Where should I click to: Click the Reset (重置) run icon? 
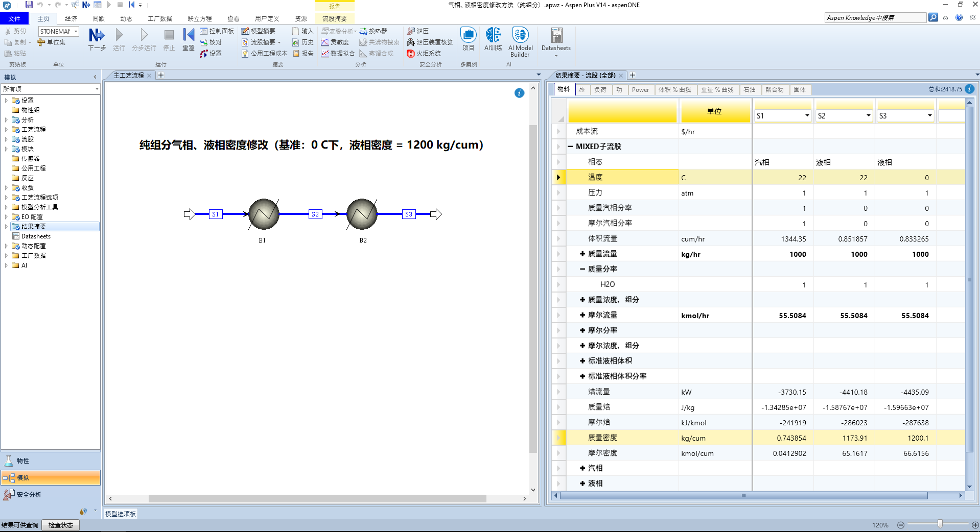189,39
